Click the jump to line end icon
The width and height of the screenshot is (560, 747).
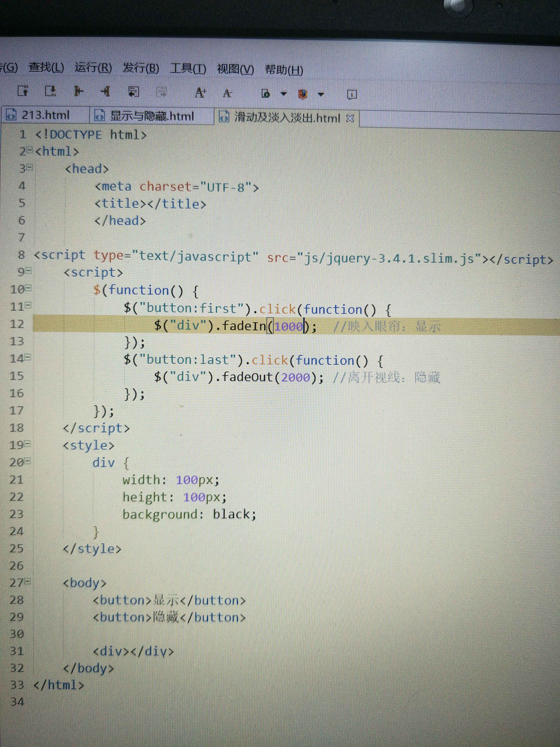click(105, 92)
